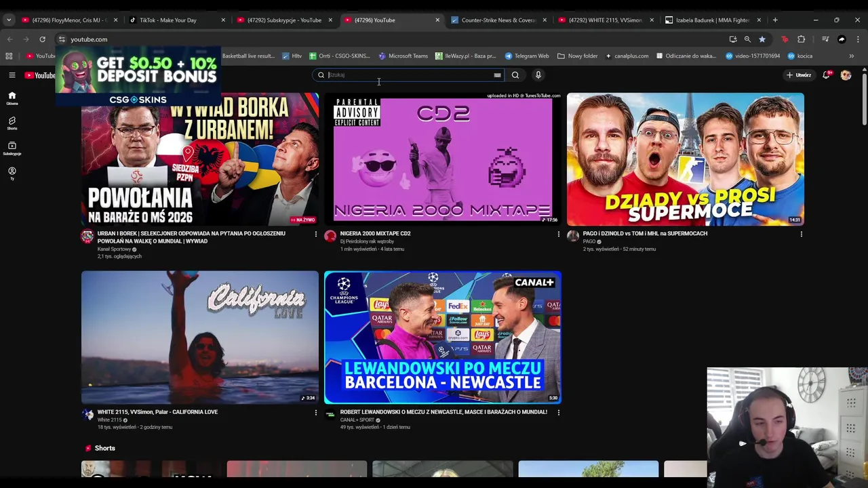Open Telegram Web bookmark

(527, 56)
